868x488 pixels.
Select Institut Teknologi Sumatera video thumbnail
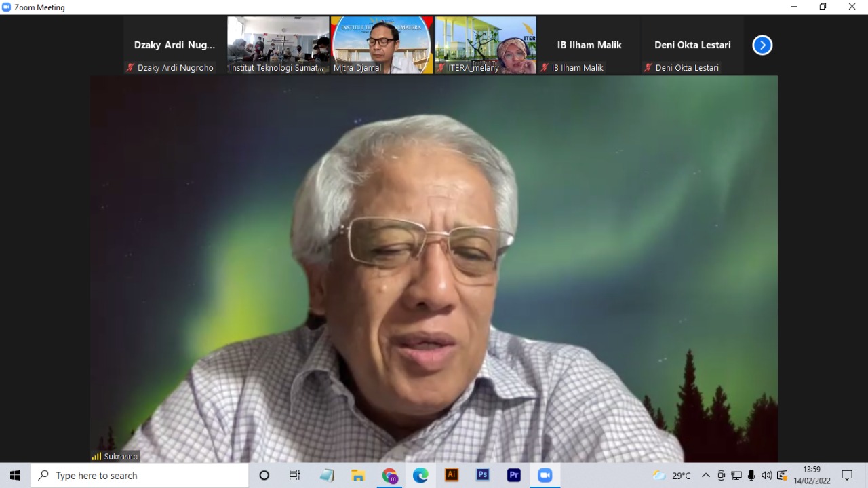click(x=278, y=45)
